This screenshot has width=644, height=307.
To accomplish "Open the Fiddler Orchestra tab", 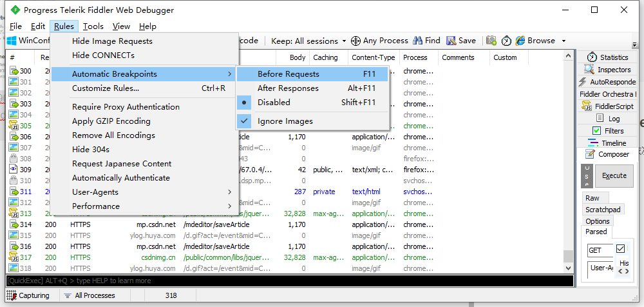I will [x=608, y=94].
